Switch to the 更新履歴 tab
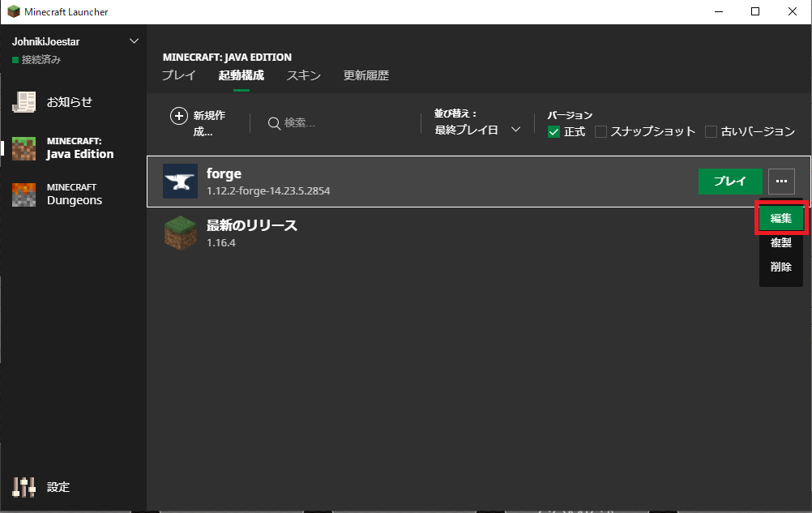Image resolution: width=812 pixels, height=513 pixels. tap(366, 75)
